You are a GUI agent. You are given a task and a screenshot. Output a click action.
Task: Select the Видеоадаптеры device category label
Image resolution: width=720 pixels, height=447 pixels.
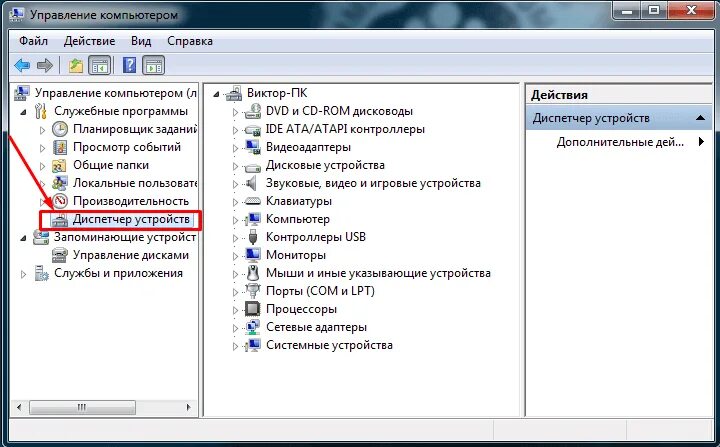coord(308,147)
